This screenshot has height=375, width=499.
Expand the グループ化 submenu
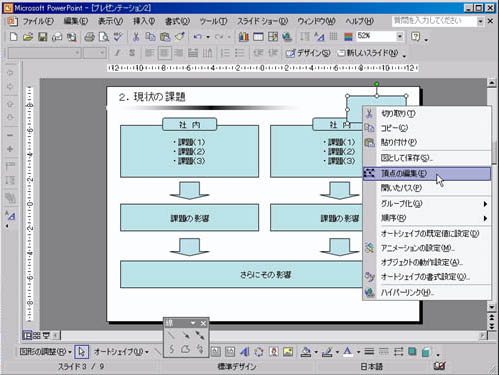click(427, 204)
